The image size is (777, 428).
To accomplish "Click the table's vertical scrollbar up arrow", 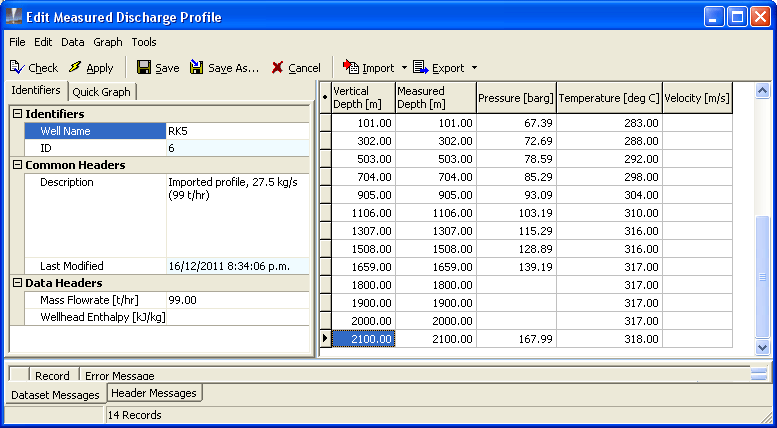I will [763, 90].
